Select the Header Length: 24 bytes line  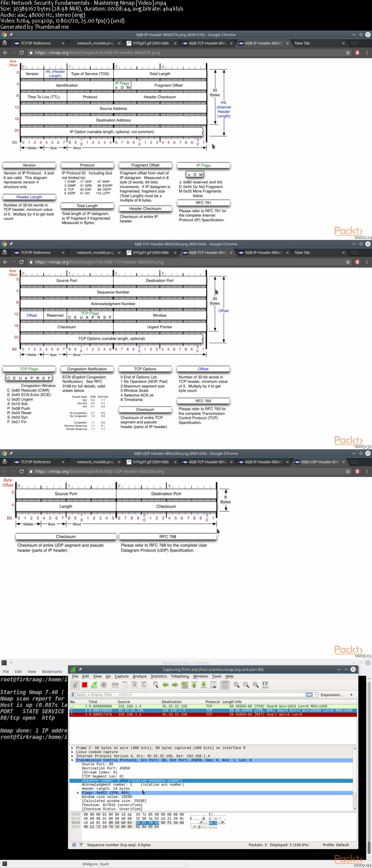[106, 789]
